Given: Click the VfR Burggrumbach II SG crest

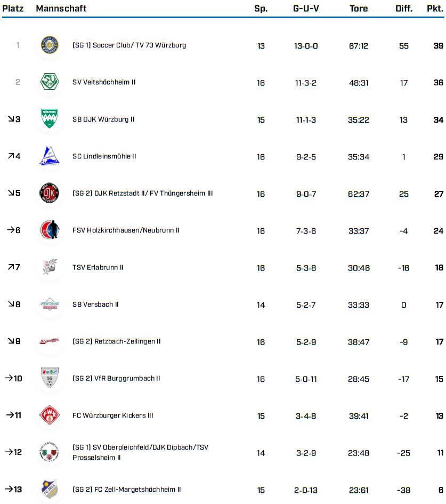Looking at the screenshot, I should [50, 379].
